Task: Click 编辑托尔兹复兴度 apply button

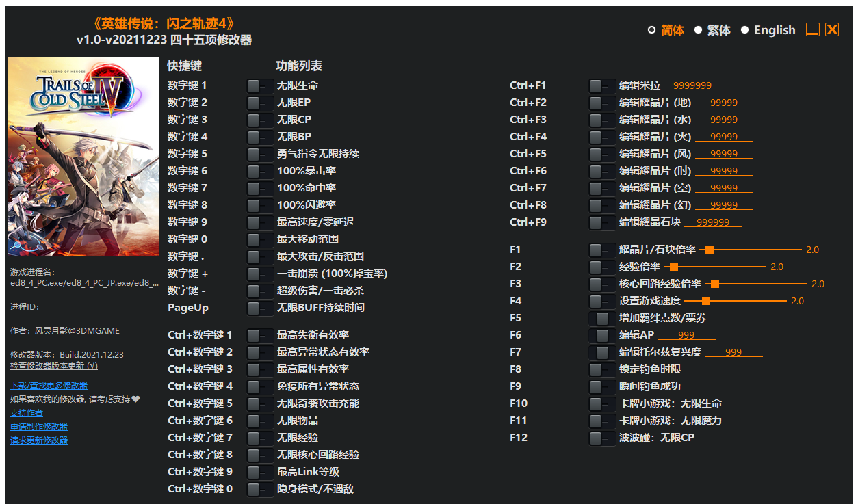Action: click(x=602, y=352)
